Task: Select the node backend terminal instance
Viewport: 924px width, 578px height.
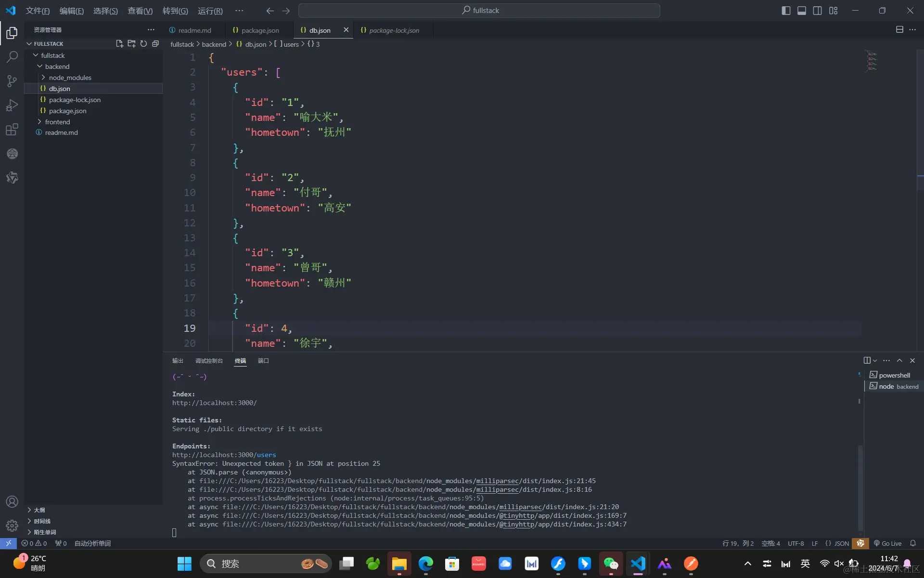Action: (894, 386)
